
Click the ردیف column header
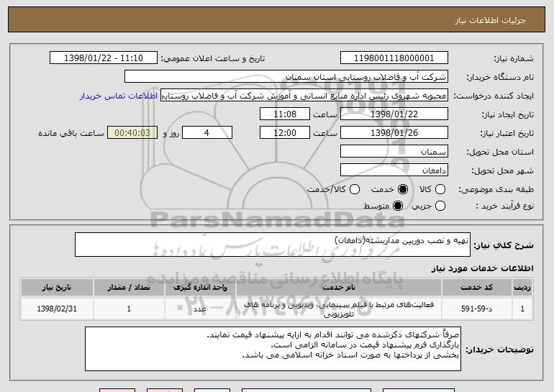522,288
